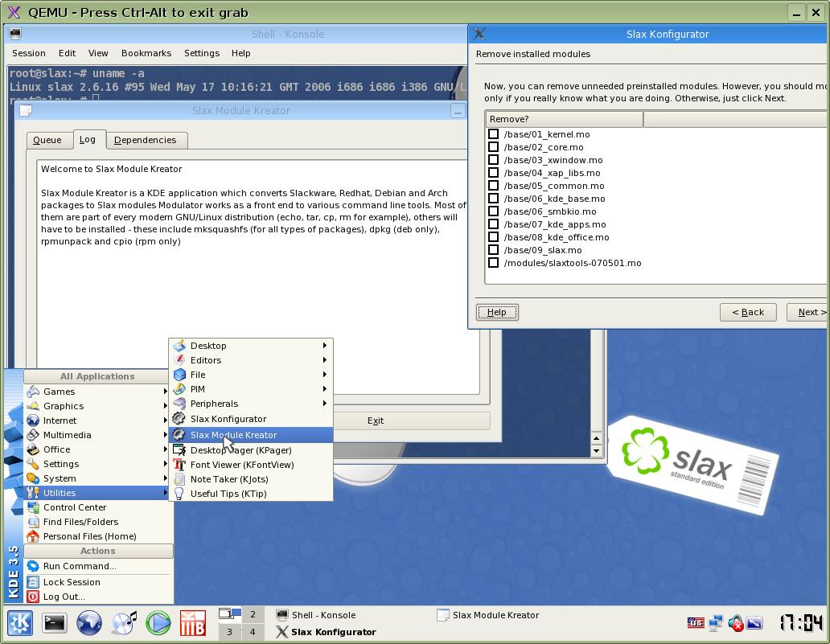830x644 pixels.
Task: Choose Run Command... action
Action: coord(98,566)
